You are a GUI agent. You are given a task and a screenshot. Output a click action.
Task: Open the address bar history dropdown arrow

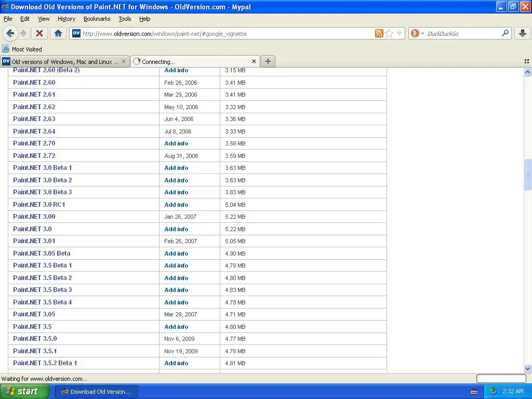pos(400,33)
